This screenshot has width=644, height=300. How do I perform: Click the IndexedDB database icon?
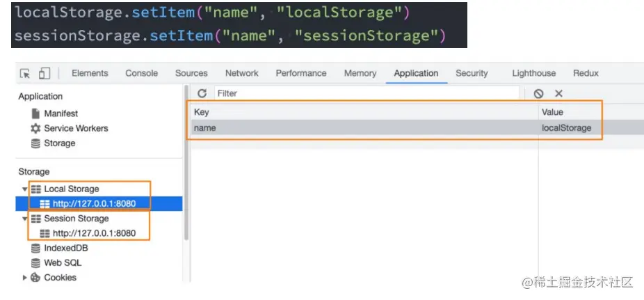[x=35, y=248]
